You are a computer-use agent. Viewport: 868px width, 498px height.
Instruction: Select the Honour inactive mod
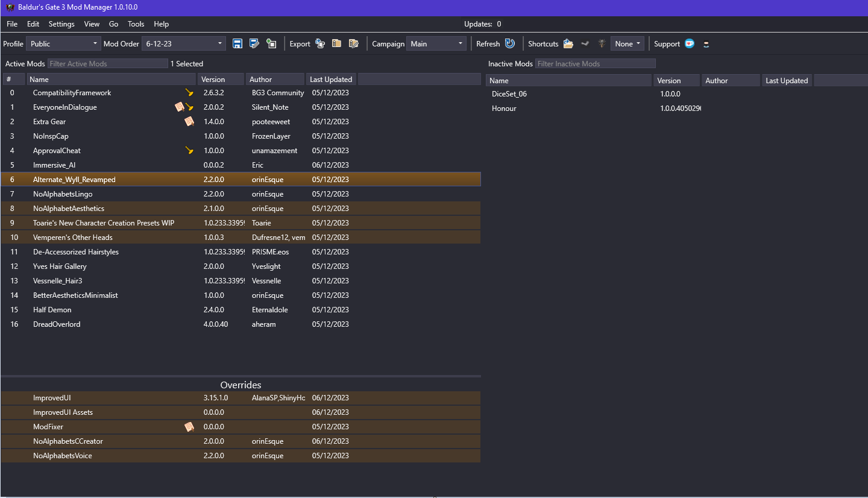click(676, 109)
